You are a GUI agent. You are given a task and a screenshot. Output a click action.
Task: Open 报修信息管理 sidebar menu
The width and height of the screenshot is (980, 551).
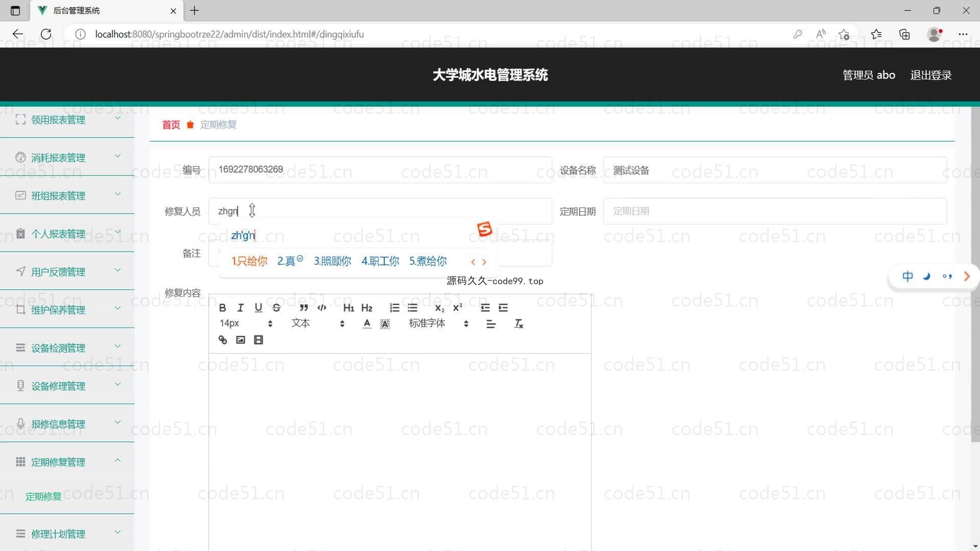67,424
